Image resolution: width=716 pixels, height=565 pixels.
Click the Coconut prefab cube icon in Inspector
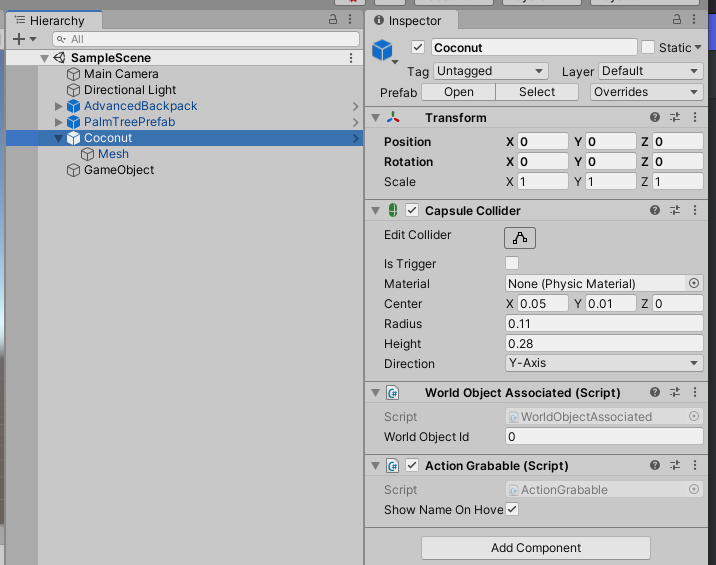382,50
